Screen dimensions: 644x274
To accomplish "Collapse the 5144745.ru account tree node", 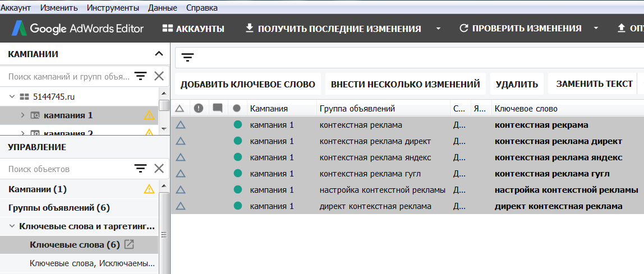I will pos(12,96).
